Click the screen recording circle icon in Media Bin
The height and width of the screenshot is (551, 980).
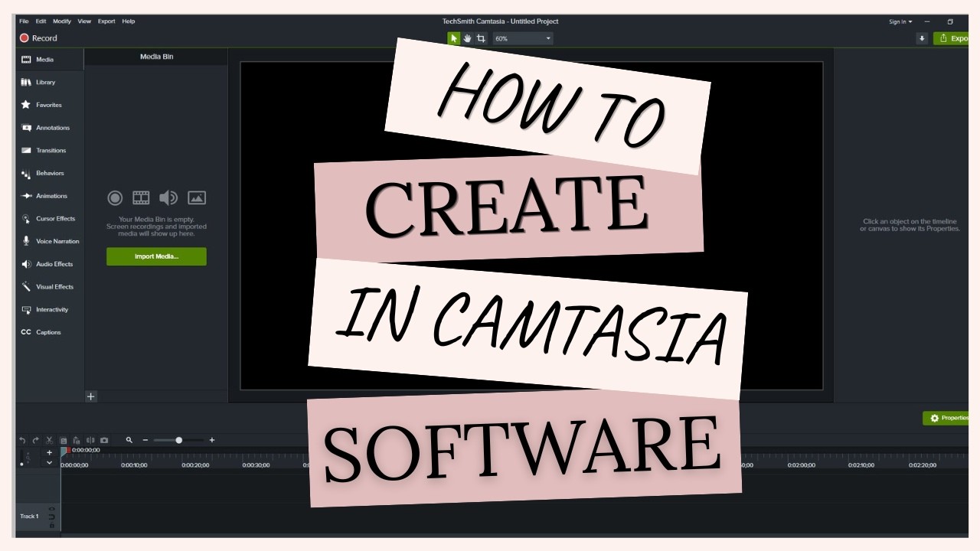[x=115, y=198]
